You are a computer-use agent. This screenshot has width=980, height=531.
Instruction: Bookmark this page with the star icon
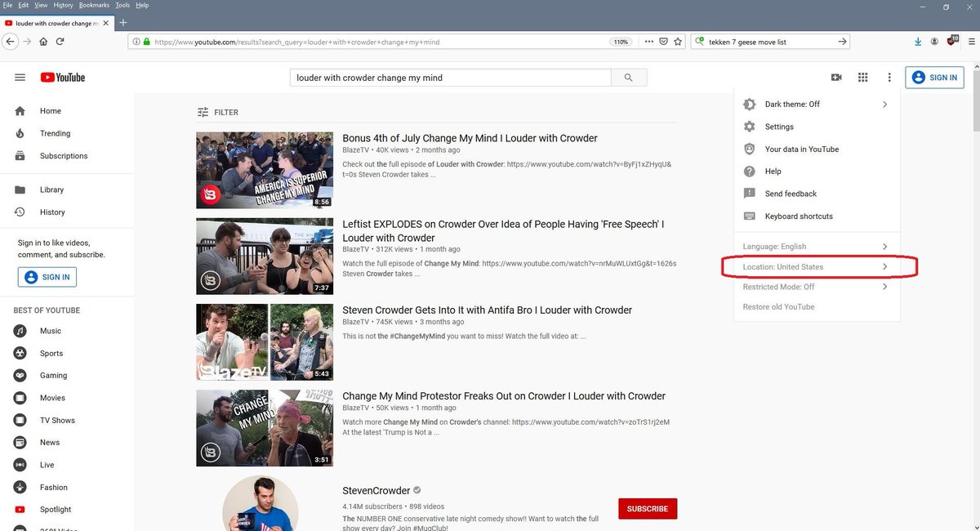click(678, 42)
